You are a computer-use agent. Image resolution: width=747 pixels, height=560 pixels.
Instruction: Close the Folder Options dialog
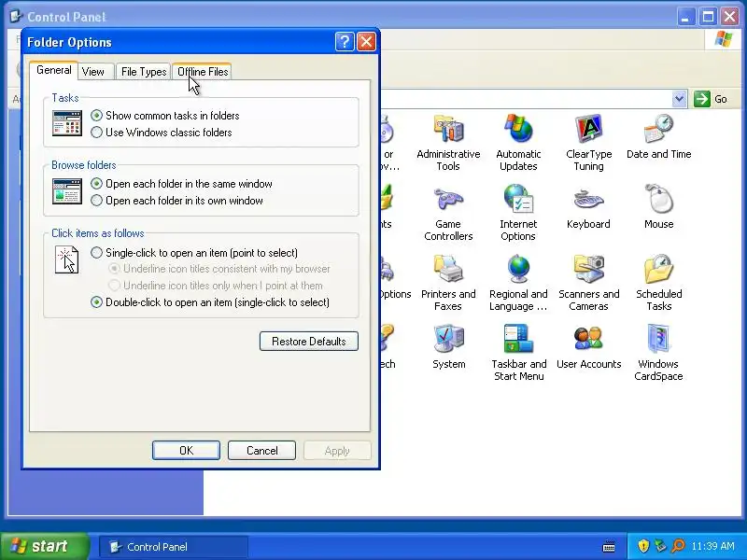(x=366, y=42)
